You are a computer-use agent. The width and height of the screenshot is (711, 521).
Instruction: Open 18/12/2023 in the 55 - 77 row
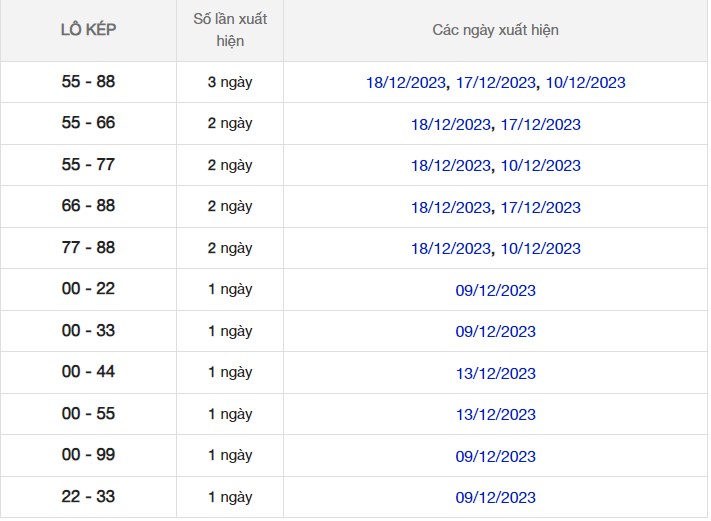(451, 166)
